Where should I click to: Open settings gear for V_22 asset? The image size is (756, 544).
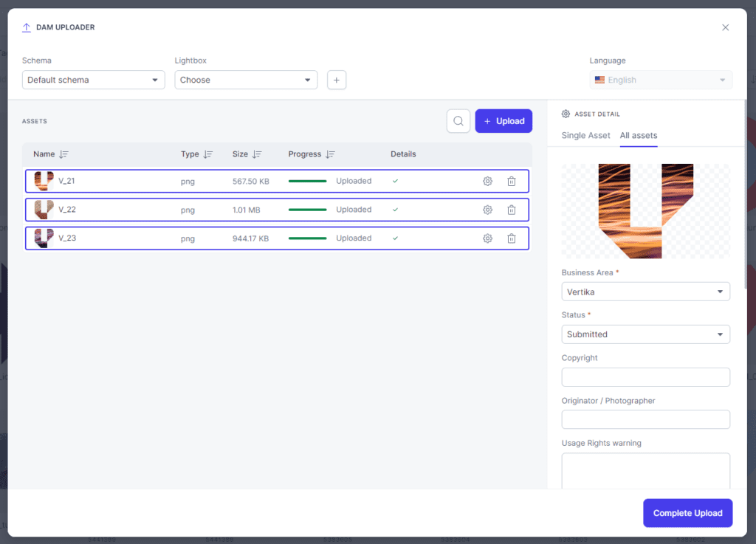coord(487,210)
